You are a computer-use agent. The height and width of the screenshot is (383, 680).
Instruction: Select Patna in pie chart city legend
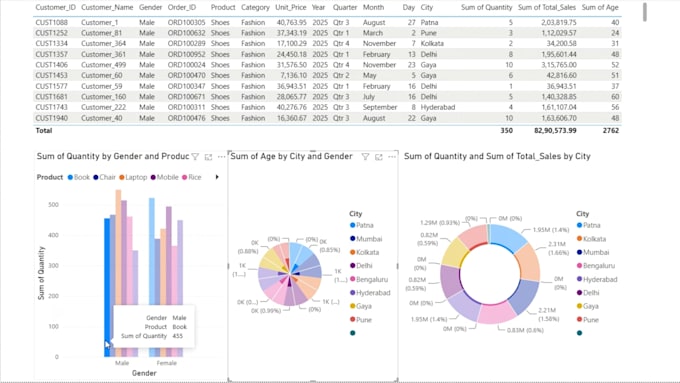click(362, 225)
